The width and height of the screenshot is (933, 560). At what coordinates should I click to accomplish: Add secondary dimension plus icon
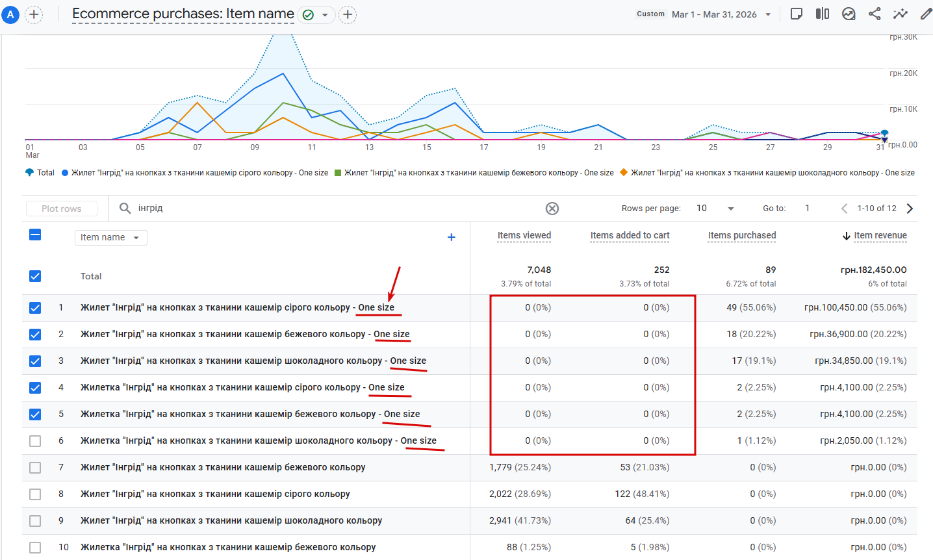point(452,237)
